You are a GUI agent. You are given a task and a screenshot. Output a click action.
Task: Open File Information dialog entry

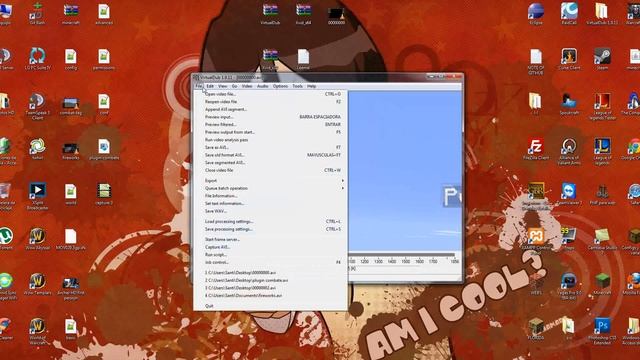coord(270,196)
